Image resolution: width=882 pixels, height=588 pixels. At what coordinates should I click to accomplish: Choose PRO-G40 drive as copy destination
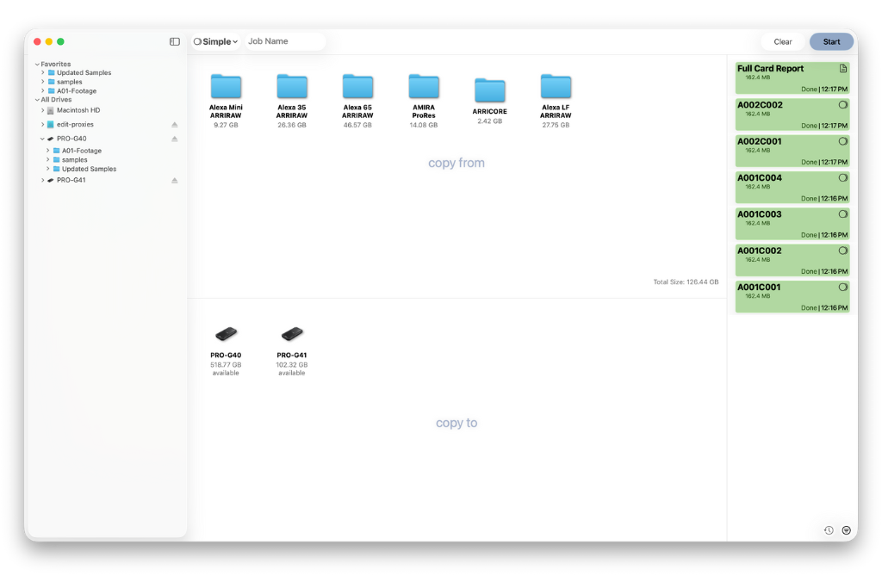(x=226, y=334)
